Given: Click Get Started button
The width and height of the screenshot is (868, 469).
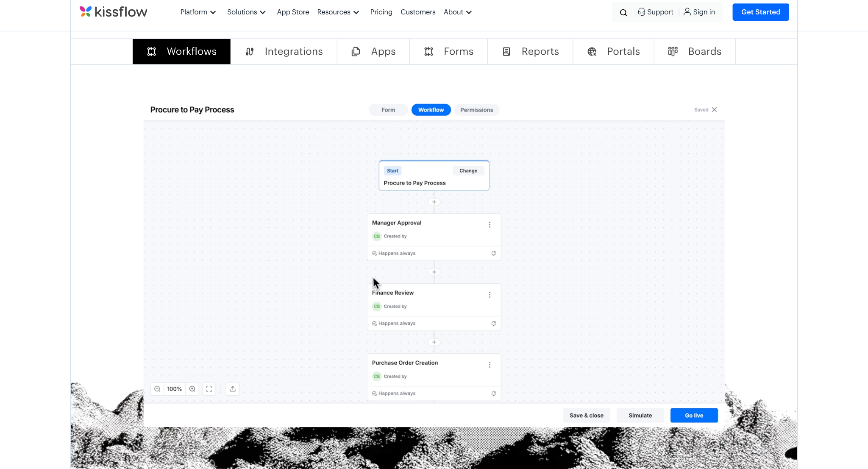Looking at the screenshot, I should [x=761, y=12].
